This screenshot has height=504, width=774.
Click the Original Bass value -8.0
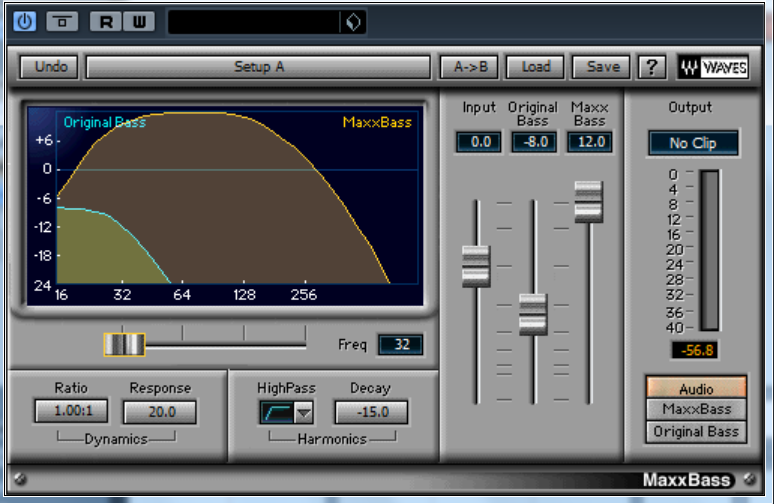(x=535, y=143)
